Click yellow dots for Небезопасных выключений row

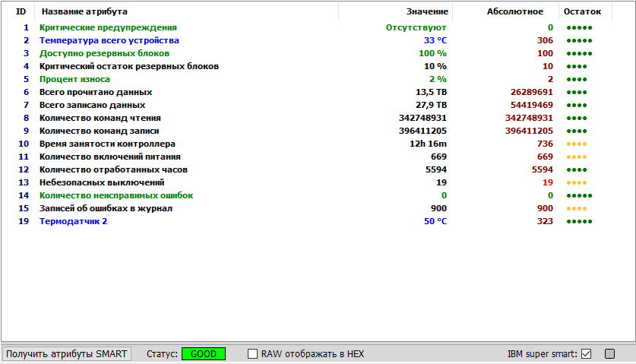tap(577, 182)
